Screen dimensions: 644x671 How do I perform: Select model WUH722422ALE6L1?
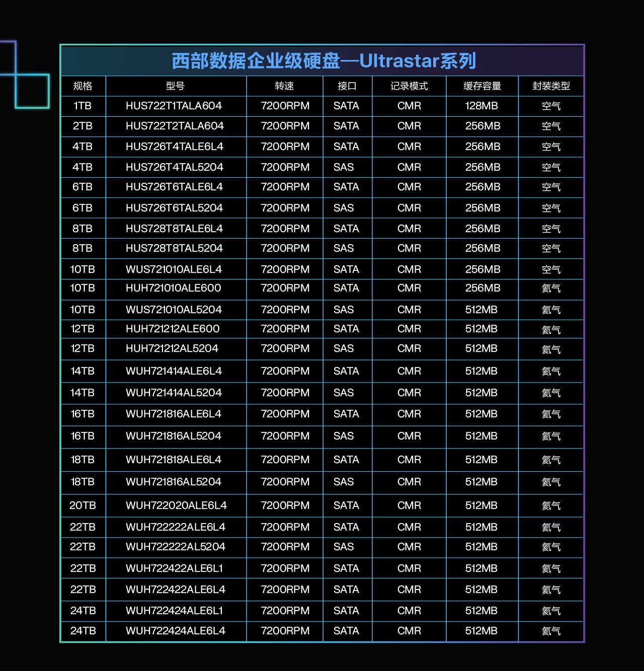[174, 568]
